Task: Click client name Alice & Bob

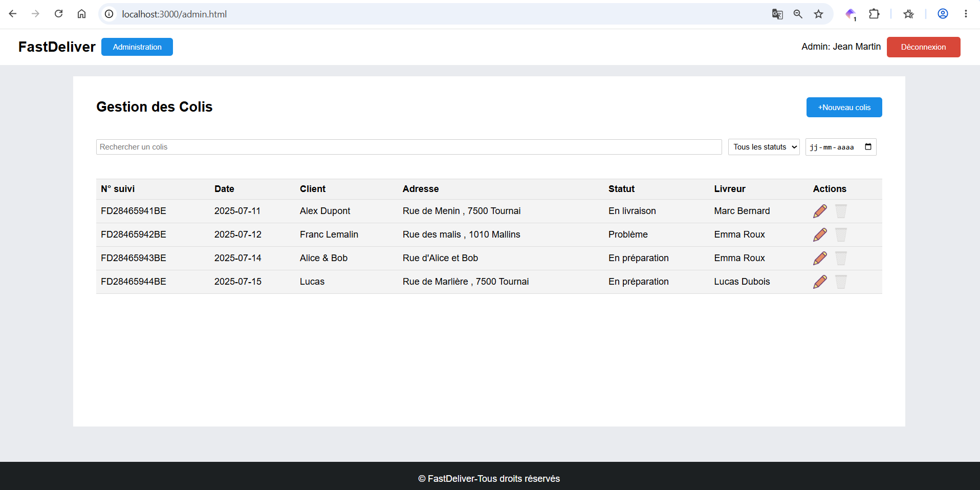Action: click(323, 258)
